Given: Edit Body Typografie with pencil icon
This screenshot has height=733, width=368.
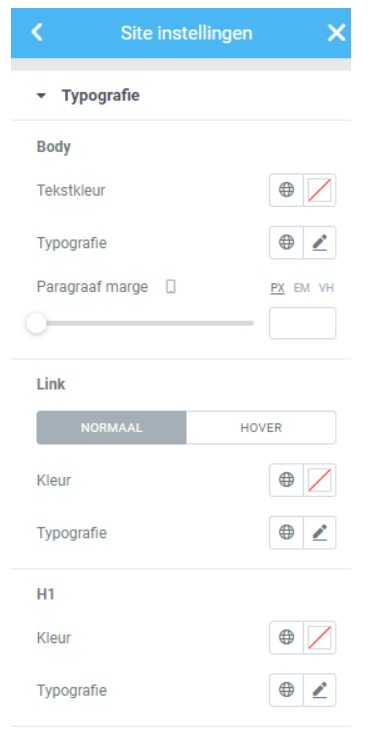Looking at the screenshot, I should point(320,242).
